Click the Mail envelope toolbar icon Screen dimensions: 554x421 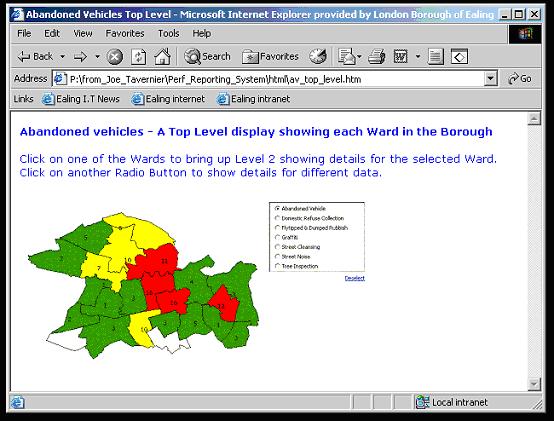(x=347, y=57)
